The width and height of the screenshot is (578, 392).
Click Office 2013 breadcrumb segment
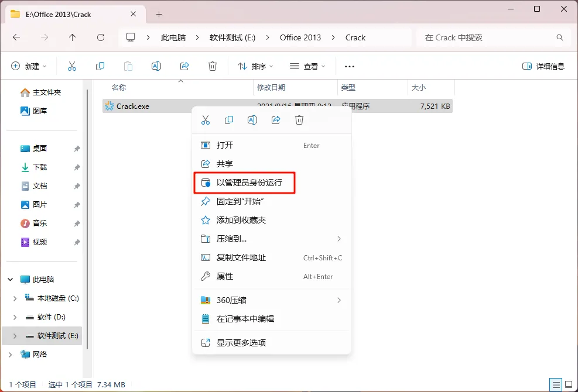pos(300,37)
